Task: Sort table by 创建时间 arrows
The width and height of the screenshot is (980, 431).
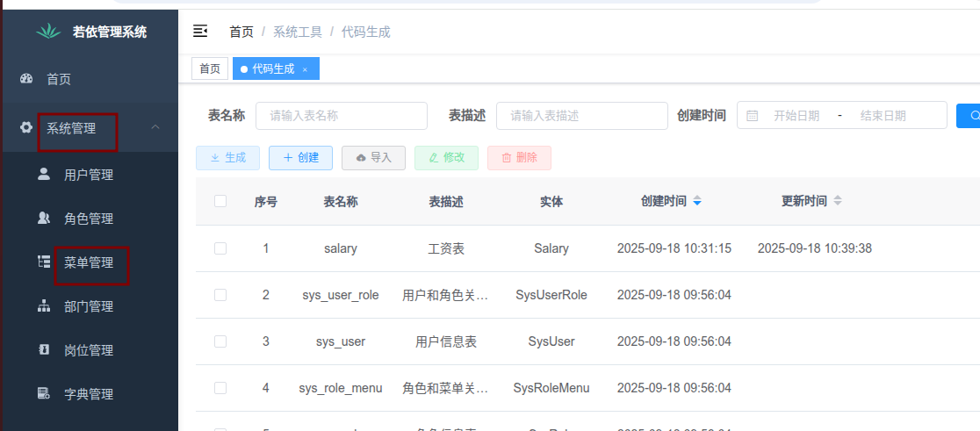Action: coord(697,201)
